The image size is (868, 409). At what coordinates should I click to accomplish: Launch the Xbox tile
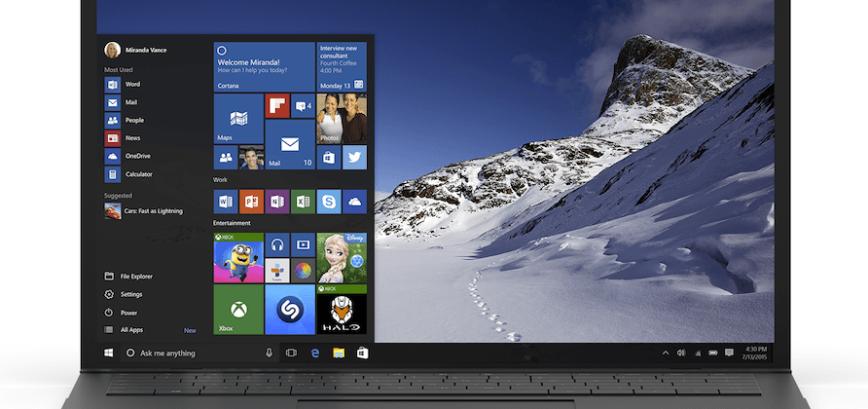[237, 309]
